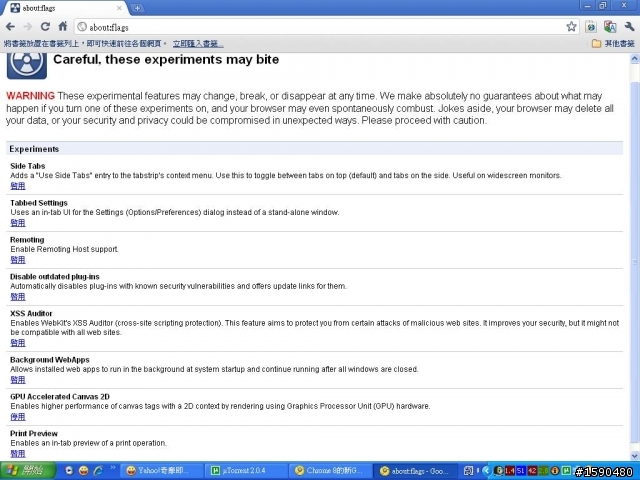Click the GPU Accelerated Canvas 2D title
The image size is (640, 480).
click(60, 396)
